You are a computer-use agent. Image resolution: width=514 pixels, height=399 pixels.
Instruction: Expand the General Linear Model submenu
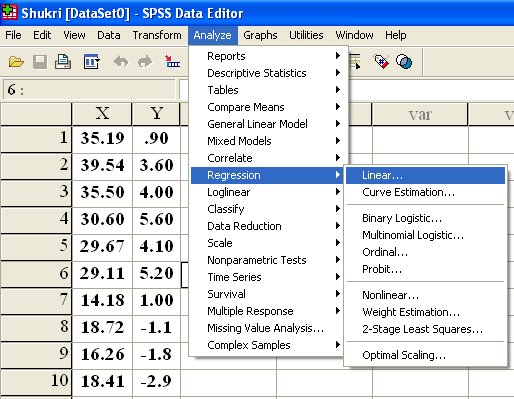pos(267,124)
